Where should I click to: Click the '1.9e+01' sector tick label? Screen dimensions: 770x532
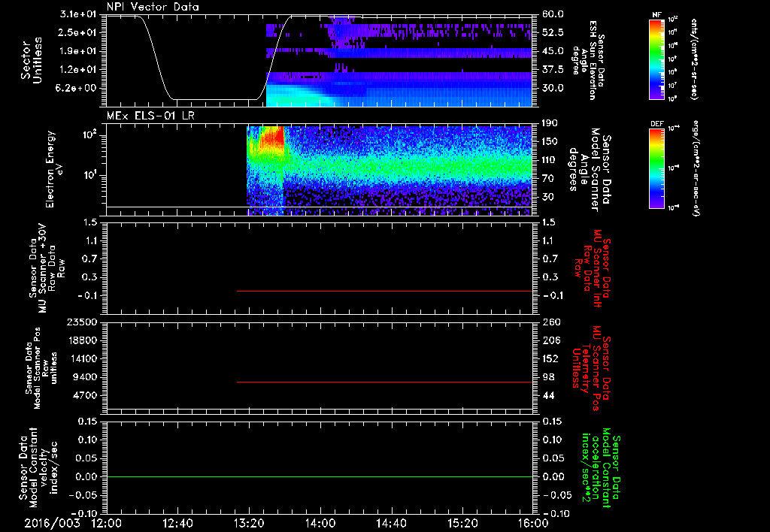(x=78, y=51)
